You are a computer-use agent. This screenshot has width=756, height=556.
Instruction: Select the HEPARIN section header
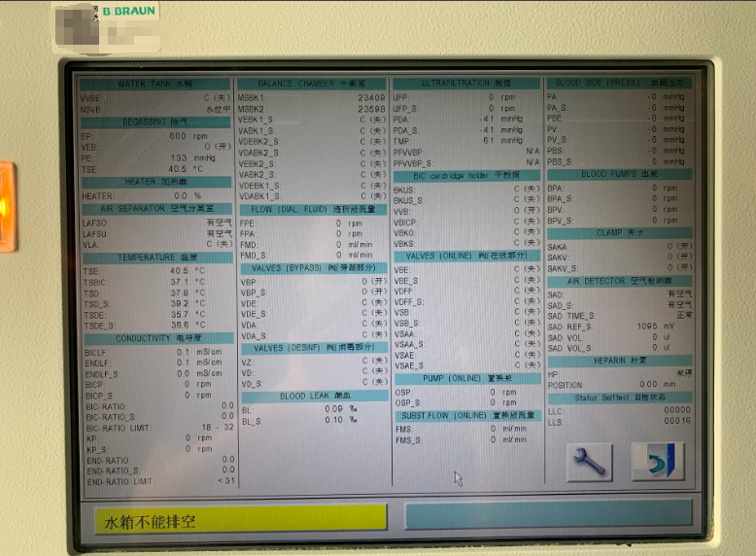pyautogui.click(x=620, y=361)
